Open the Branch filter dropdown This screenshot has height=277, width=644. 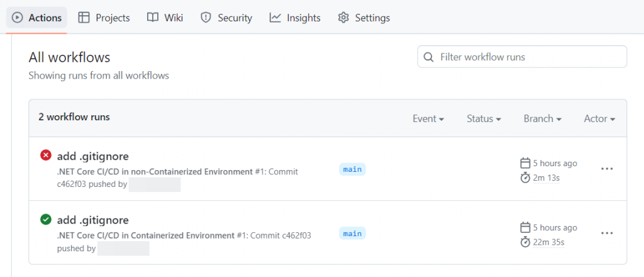tap(542, 118)
